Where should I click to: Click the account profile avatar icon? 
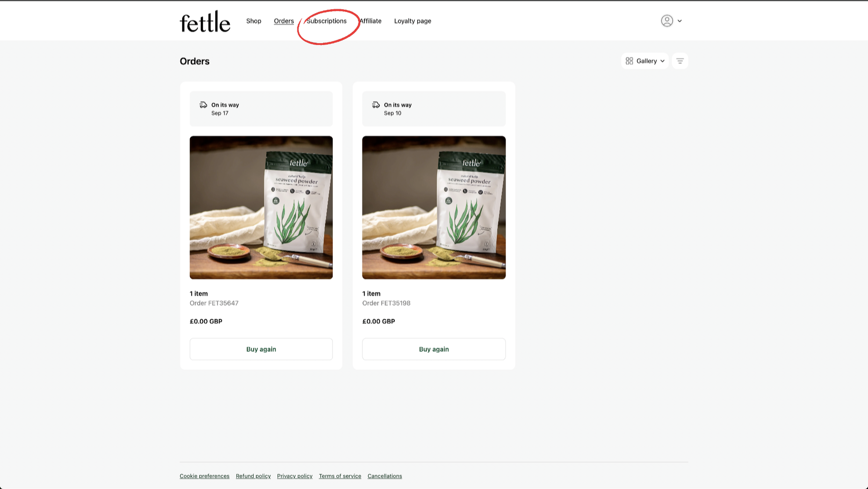click(667, 21)
